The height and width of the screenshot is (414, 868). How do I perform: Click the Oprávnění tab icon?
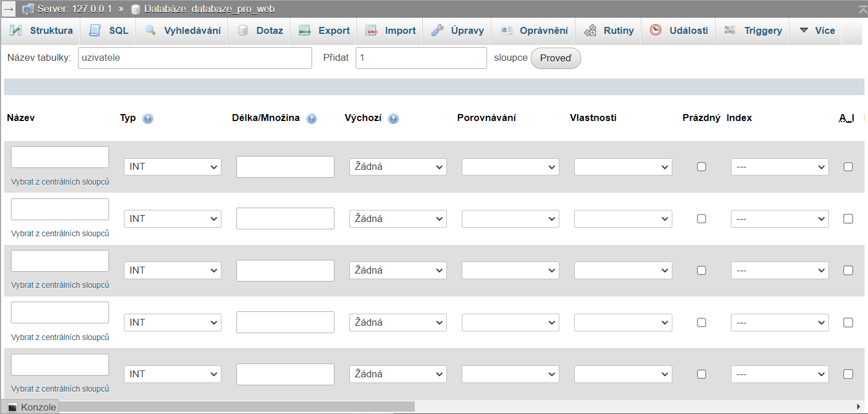pos(506,30)
